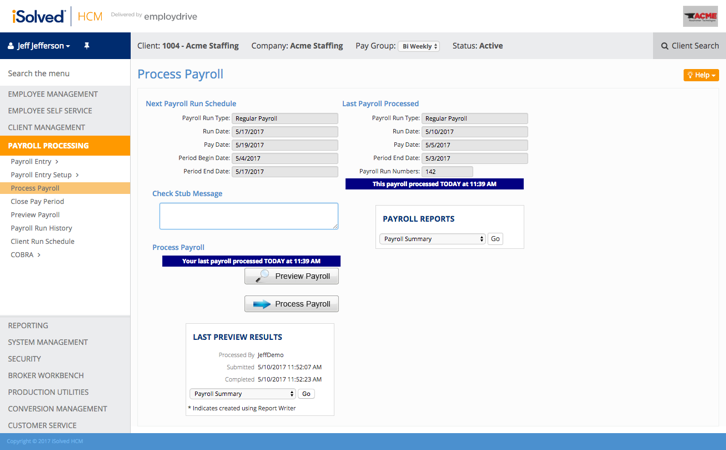Viewport: 726px width, 450px height.
Task: Select Process Payroll in the sidebar
Action: pos(65,188)
